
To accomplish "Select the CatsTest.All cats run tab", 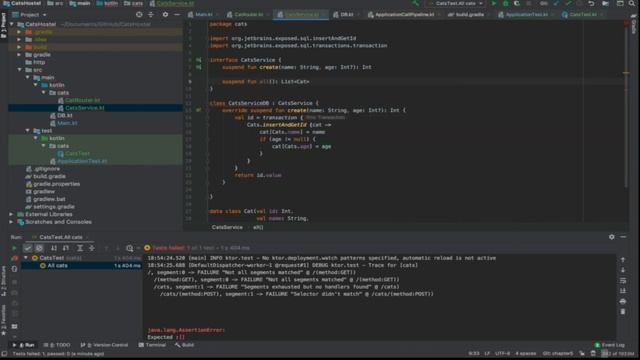I will click(60, 237).
